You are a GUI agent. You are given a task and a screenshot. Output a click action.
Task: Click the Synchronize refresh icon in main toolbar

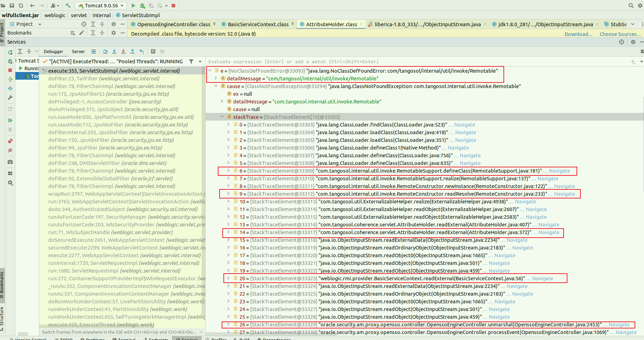[x=21, y=6]
